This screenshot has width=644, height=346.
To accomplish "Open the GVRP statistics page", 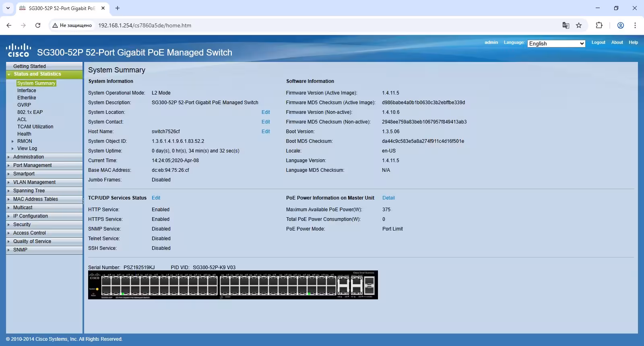I will [x=24, y=105].
